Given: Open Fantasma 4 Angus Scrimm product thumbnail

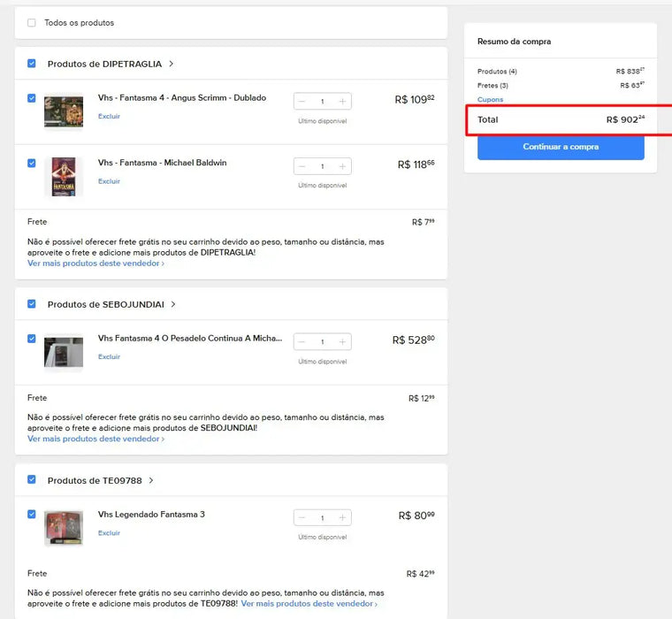Looking at the screenshot, I should [x=63, y=111].
